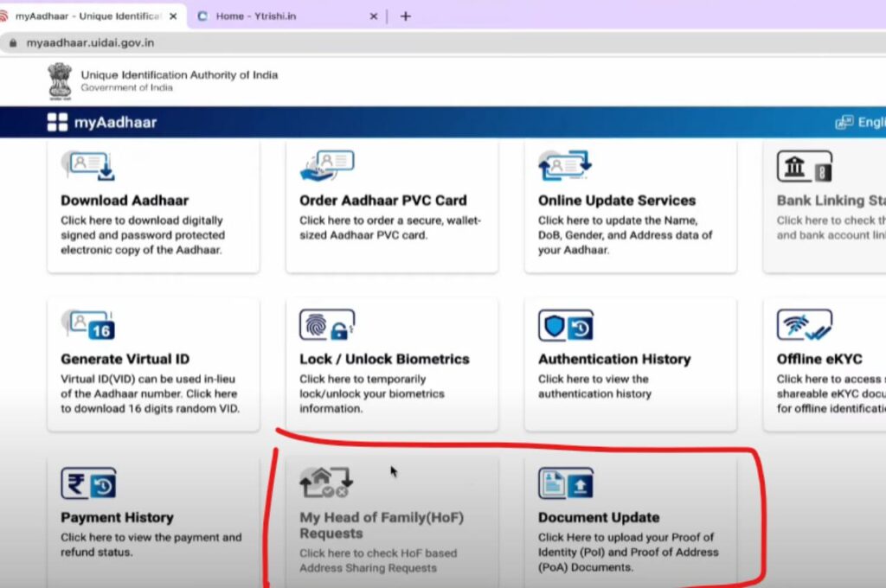Select the Generate Virtual ID icon
886x588 pixels.
[x=87, y=324]
